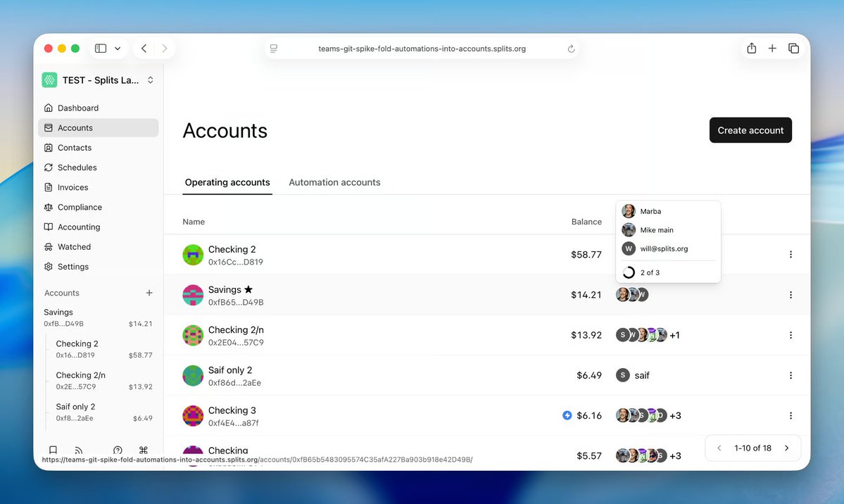Open the Checking 3 account name link
Screen dimensions: 844x504
232,410
